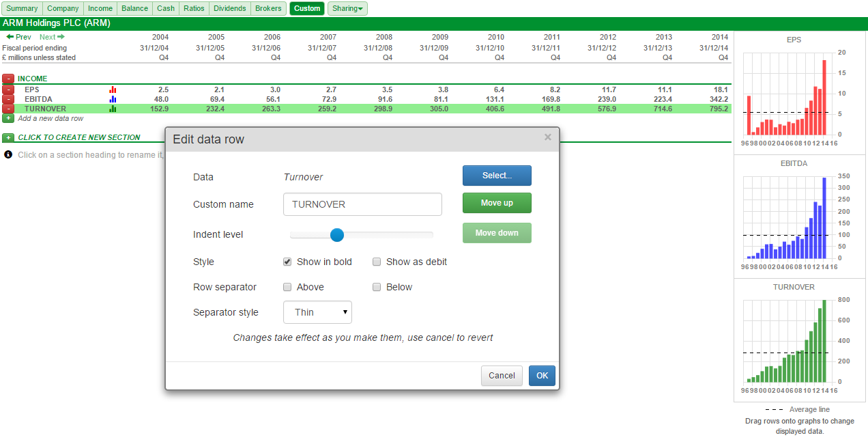Click the ARM Holdings PLC (ARM) title

coord(57,23)
